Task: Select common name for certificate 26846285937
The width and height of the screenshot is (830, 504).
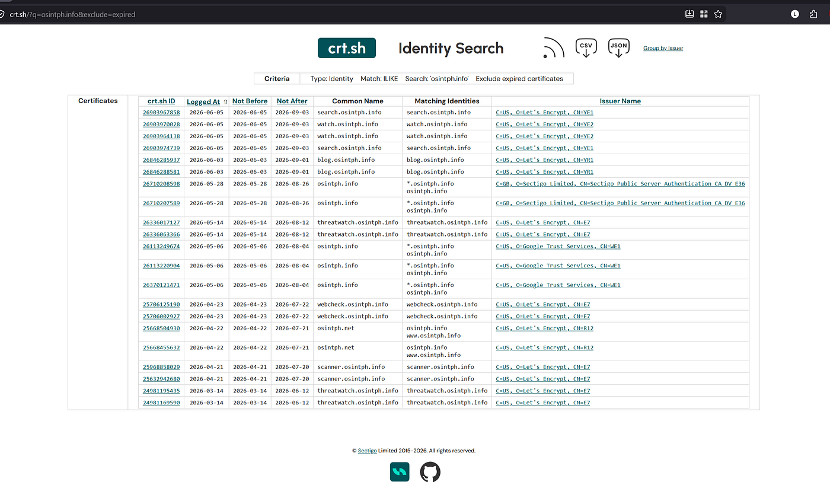Action: point(346,160)
